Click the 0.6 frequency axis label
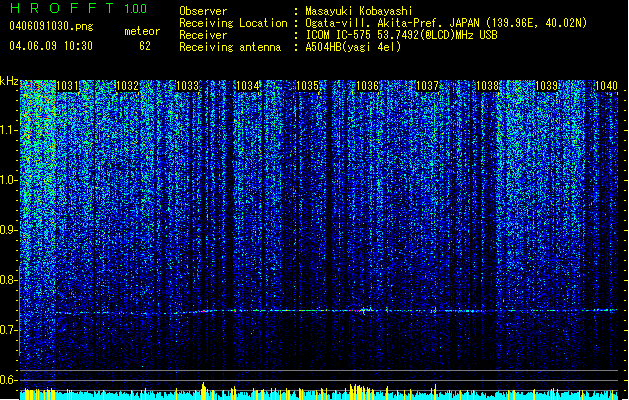Image resolution: width=629 pixels, height=400 pixels. coord(9,380)
